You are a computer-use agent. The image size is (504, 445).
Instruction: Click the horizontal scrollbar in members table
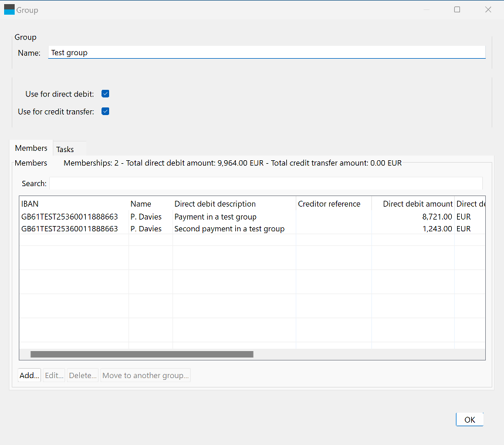pyautogui.click(x=141, y=354)
